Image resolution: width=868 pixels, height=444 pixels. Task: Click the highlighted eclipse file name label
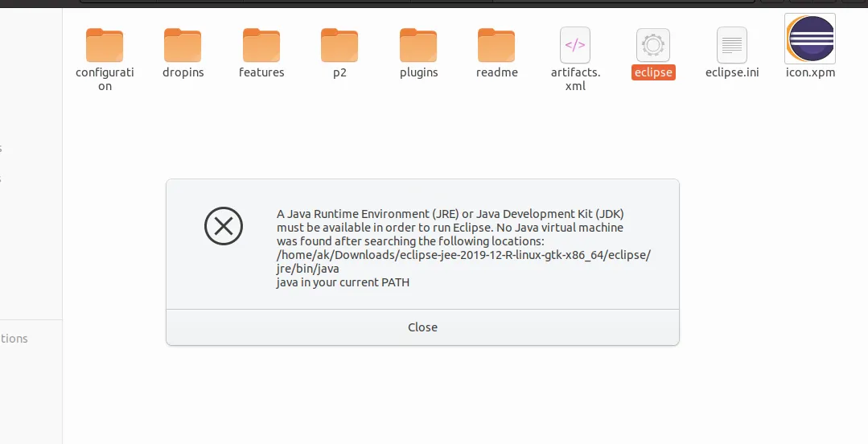653,72
